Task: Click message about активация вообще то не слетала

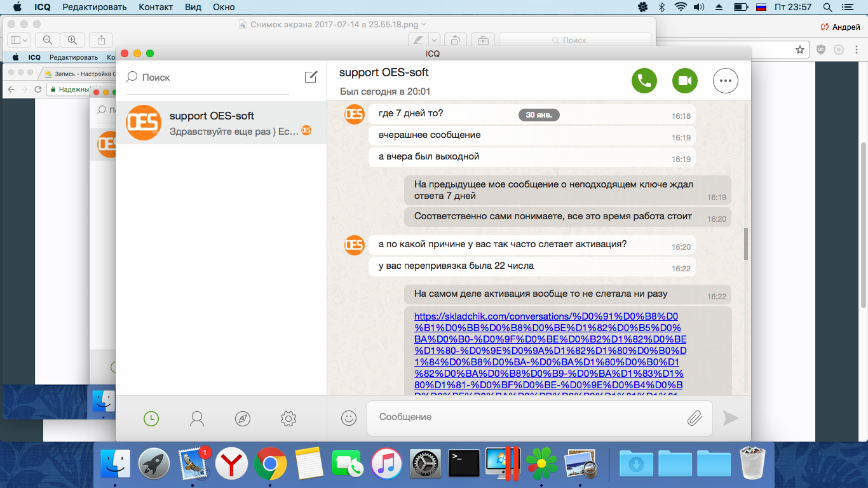Action: pyautogui.click(x=567, y=294)
